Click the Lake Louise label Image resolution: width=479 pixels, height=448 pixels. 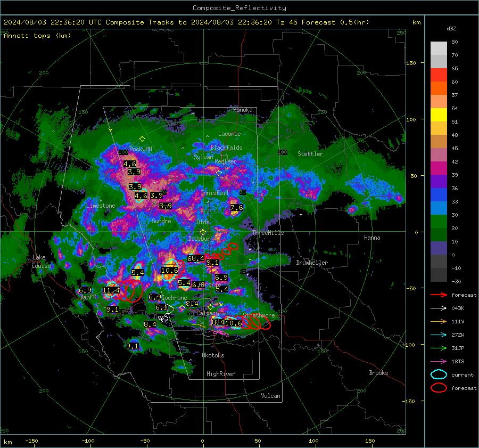click(40, 262)
